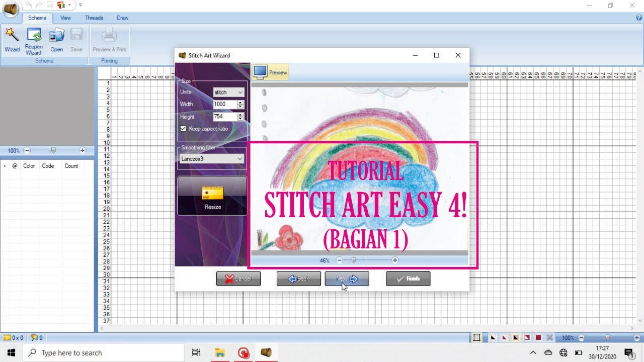Zoom in wizard preview with plus button
The width and height of the screenshot is (644, 362).
click(x=395, y=260)
